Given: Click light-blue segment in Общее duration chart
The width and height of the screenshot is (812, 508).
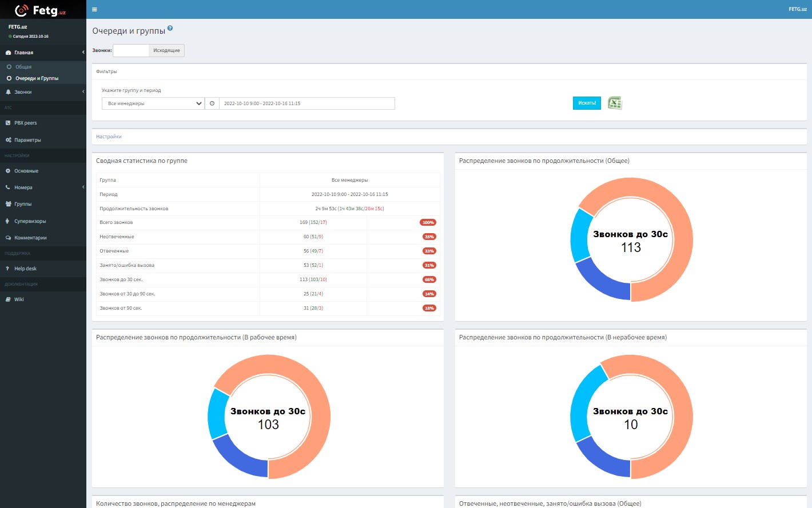Looking at the screenshot, I should coord(580,235).
